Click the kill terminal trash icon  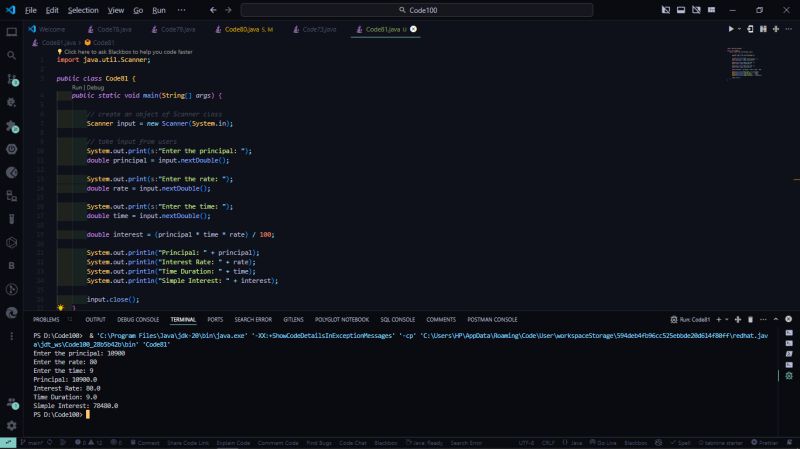[750, 319]
